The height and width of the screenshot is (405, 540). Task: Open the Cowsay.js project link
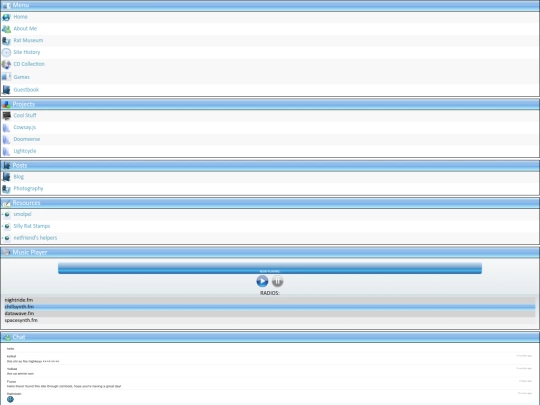coord(24,127)
